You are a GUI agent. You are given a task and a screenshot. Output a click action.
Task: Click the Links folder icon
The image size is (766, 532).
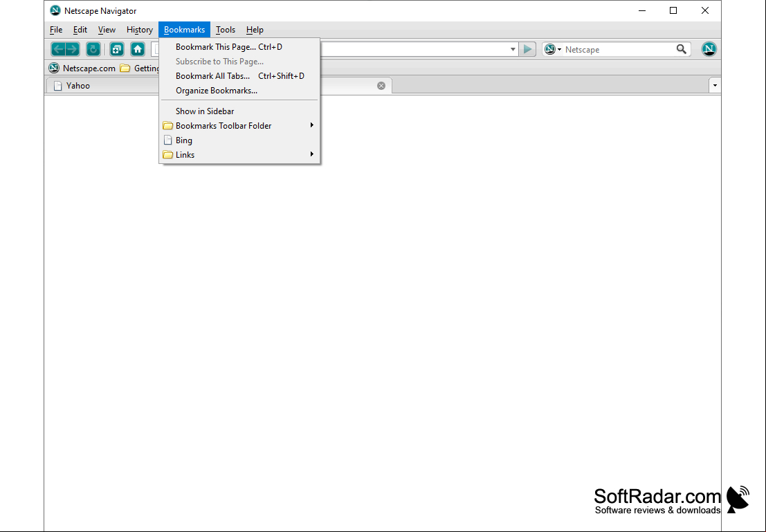(168, 155)
